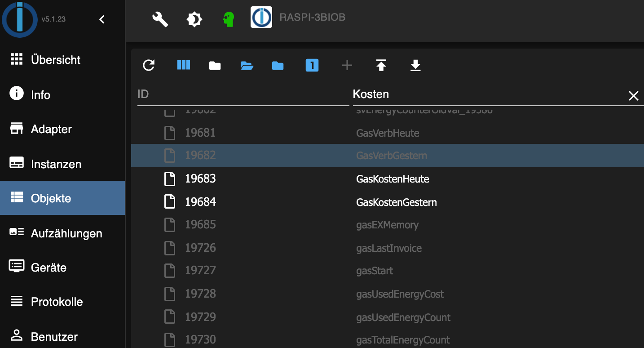The width and height of the screenshot is (644, 348).
Task: Expand all folders with the open-folder icon
Action: pyautogui.click(x=247, y=66)
